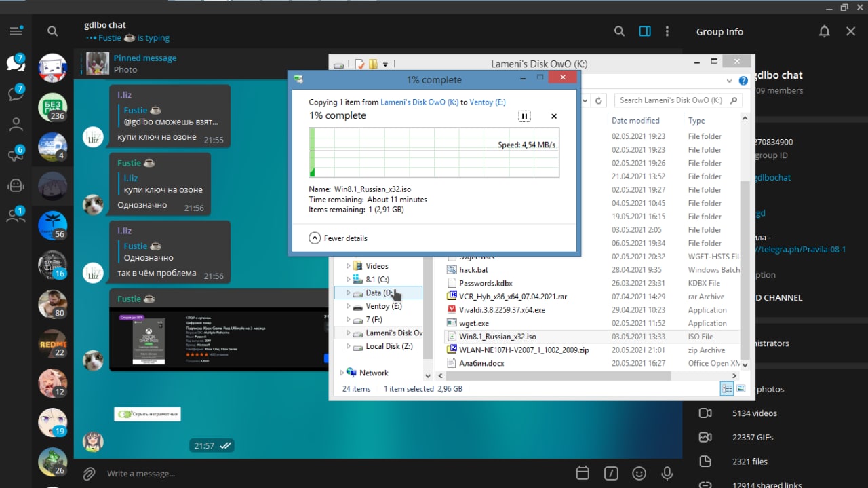This screenshot has height=488, width=868.
Task: Open REDMI chat with badge 22
Action: pyautogui.click(x=52, y=343)
